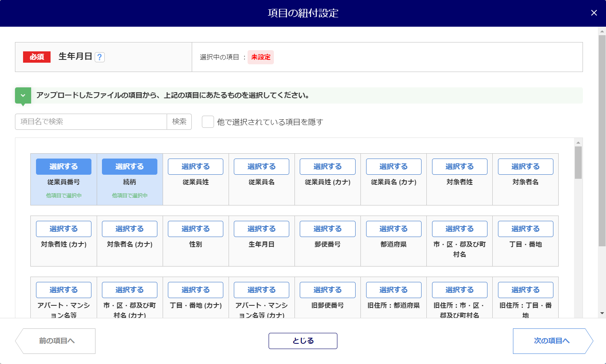Select 選択する for 続柄
Screen dimensions: 606x364
pyautogui.click(x=129, y=167)
